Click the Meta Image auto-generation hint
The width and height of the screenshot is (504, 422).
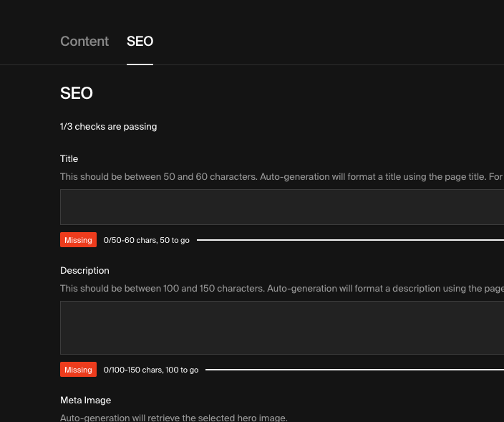tap(173, 418)
